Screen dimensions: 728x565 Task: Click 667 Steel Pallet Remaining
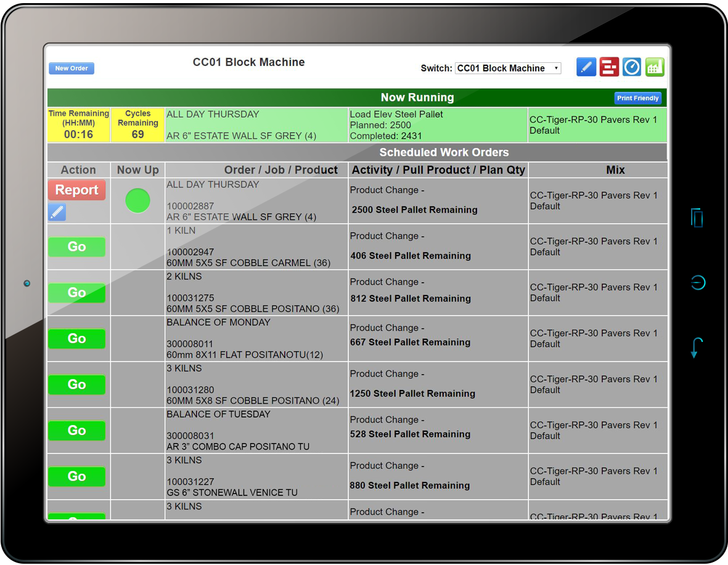tap(410, 342)
